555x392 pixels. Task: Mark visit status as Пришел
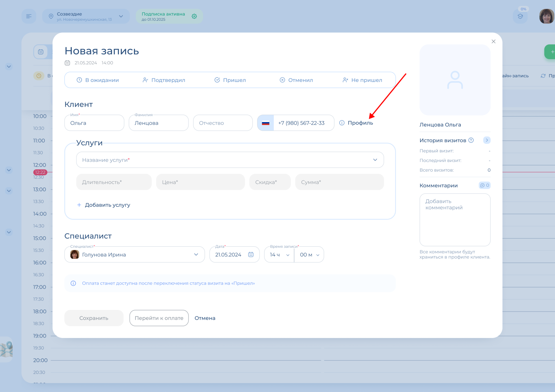pos(230,80)
